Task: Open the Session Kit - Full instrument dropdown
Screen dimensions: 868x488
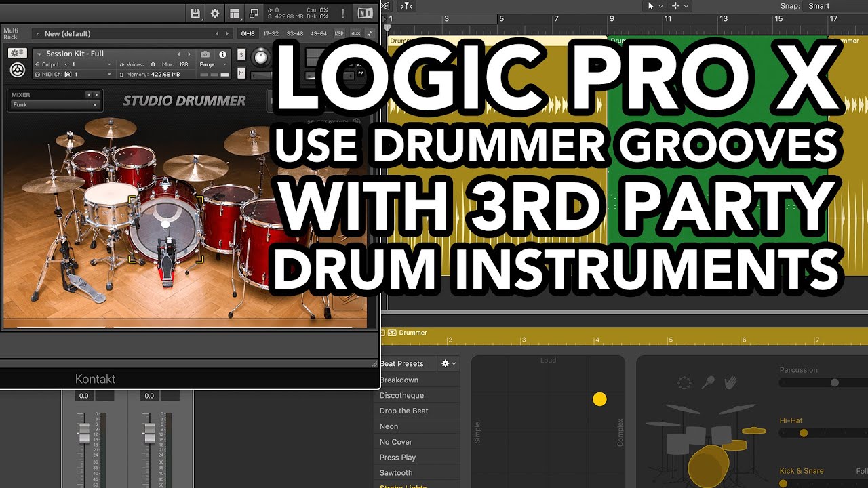Action: [x=105, y=54]
